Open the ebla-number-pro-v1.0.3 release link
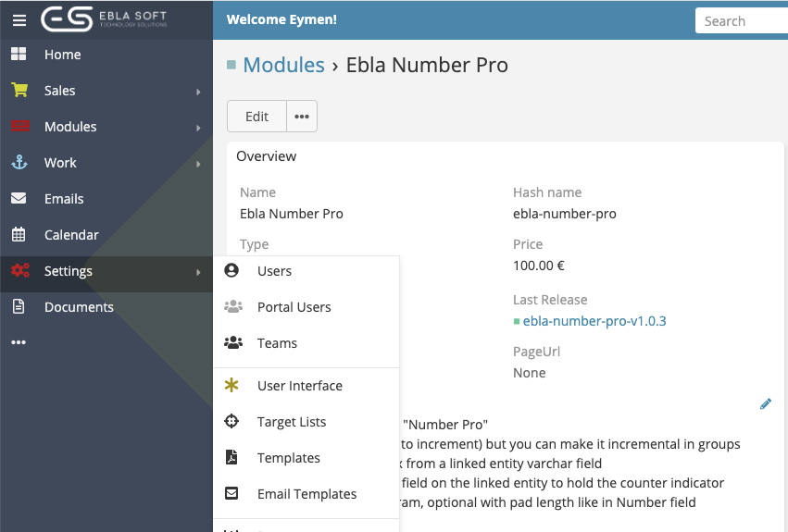Image resolution: width=788 pixels, height=532 pixels. (594, 321)
